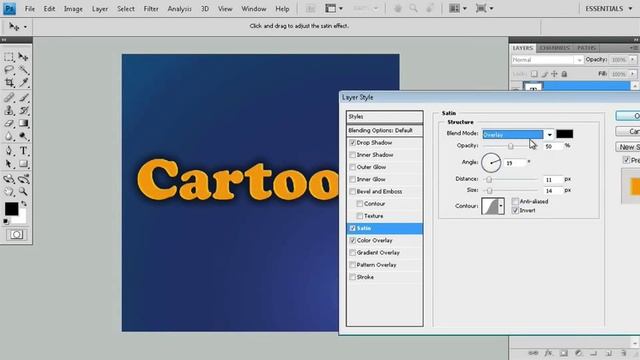
Task: Click the Satin Opacity slider handle
Action: 510,146
